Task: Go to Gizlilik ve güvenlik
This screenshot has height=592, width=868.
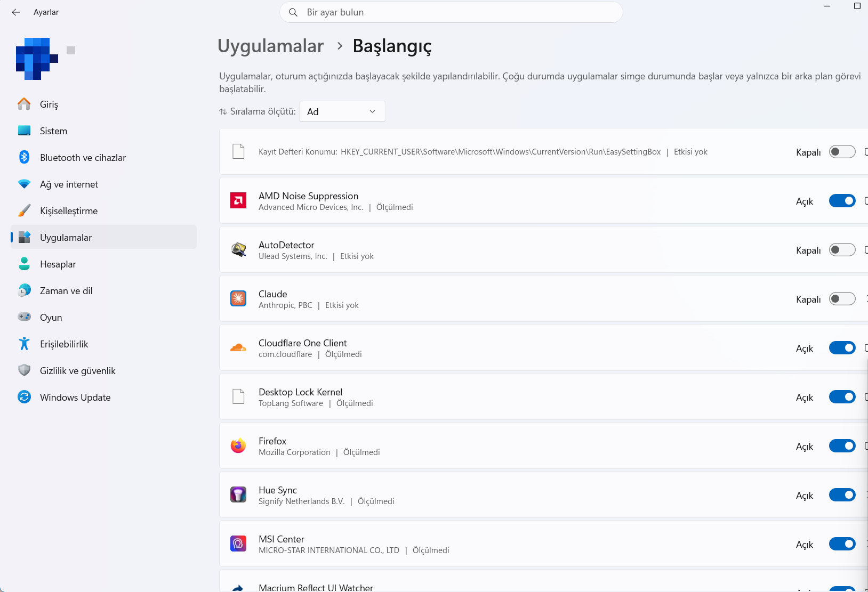Action: [103, 370]
